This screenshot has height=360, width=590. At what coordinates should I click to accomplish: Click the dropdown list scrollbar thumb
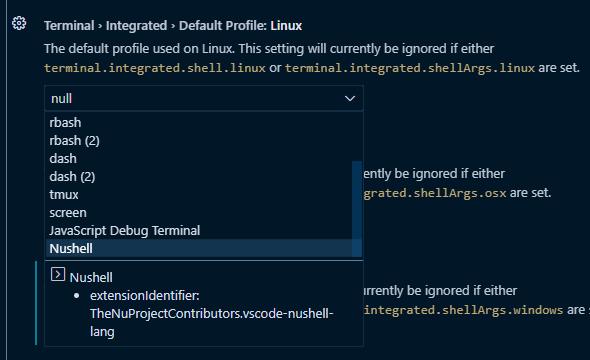(357, 209)
